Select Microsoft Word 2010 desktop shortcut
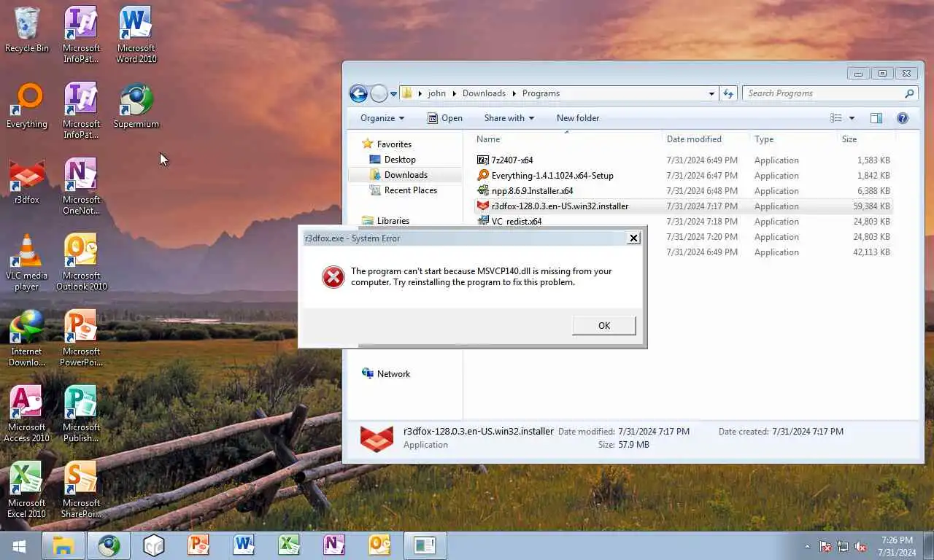 (x=136, y=35)
